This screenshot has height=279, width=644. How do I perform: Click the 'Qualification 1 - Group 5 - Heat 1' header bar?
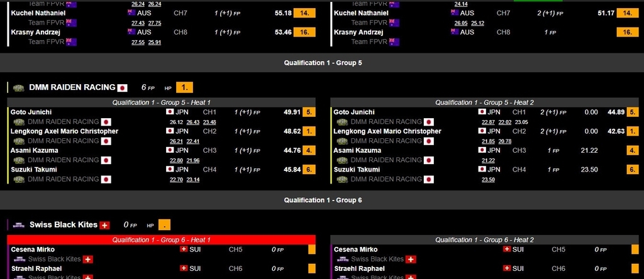coord(162,102)
